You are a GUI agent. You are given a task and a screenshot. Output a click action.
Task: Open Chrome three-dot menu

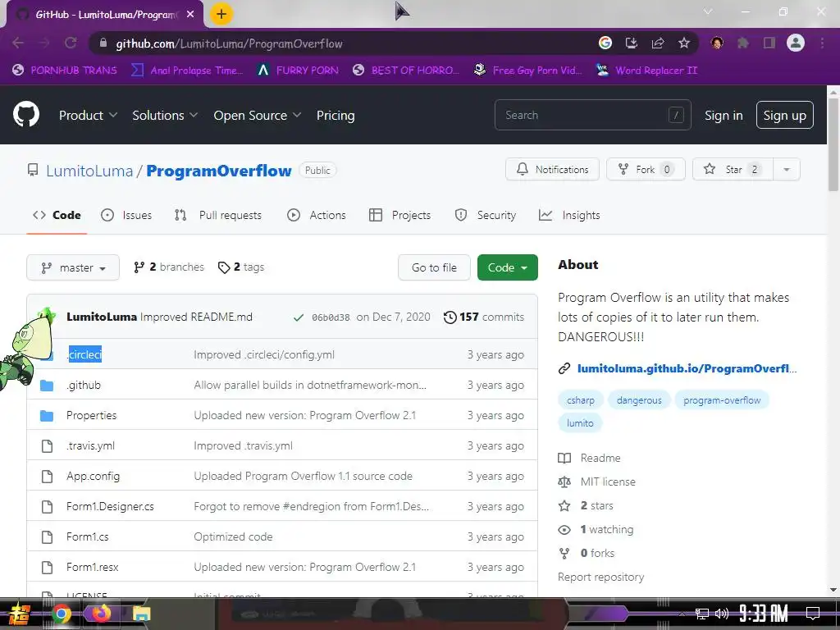822,43
